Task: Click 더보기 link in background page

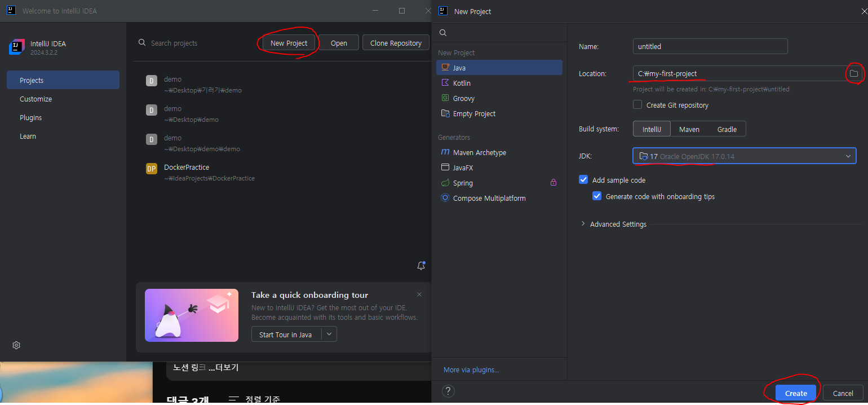Action: pos(223,367)
